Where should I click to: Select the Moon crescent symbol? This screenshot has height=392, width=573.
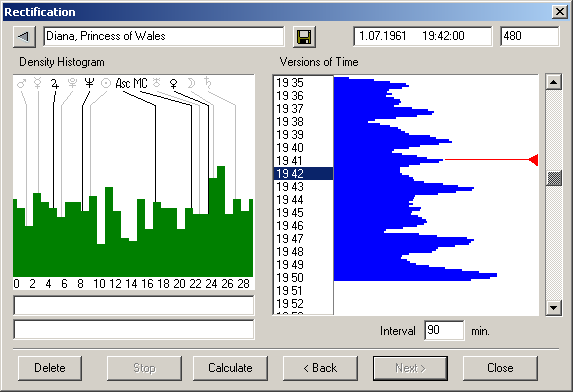click(x=191, y=83)
